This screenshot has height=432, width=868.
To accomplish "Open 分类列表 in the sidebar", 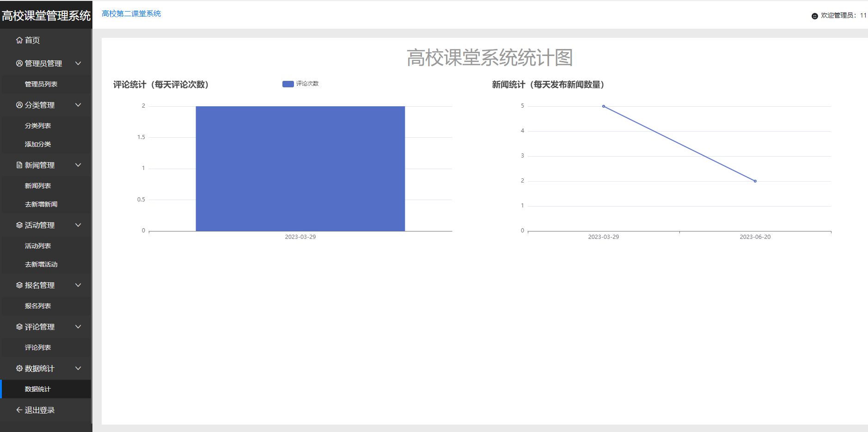I will 46,126.
